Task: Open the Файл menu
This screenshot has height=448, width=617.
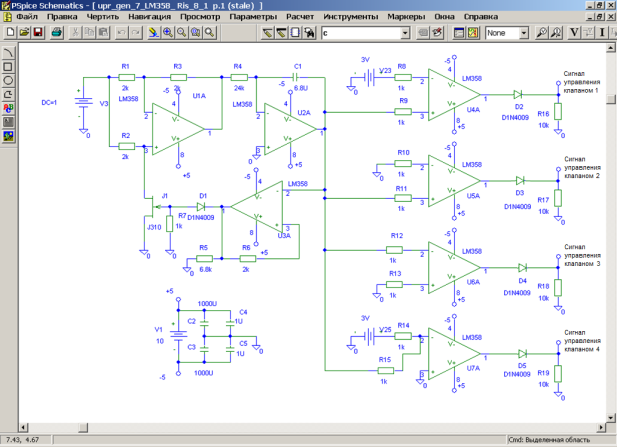Action: (x=27, y=17)
